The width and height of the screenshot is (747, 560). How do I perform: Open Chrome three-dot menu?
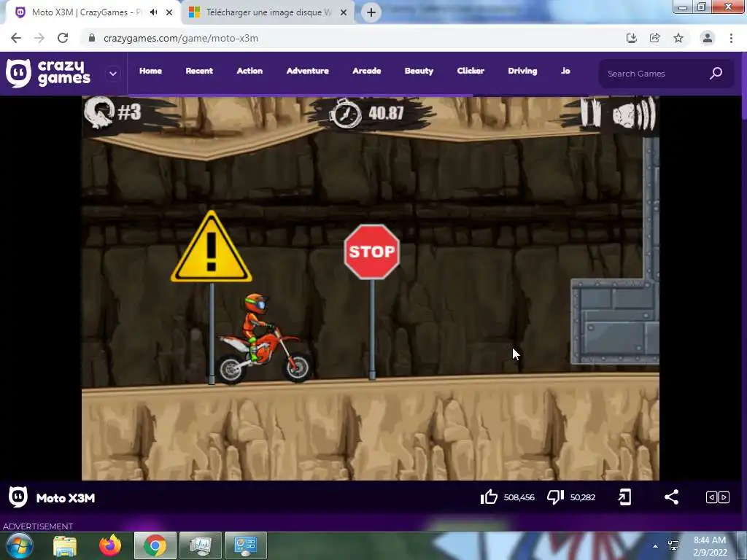(x=731, y=38)
